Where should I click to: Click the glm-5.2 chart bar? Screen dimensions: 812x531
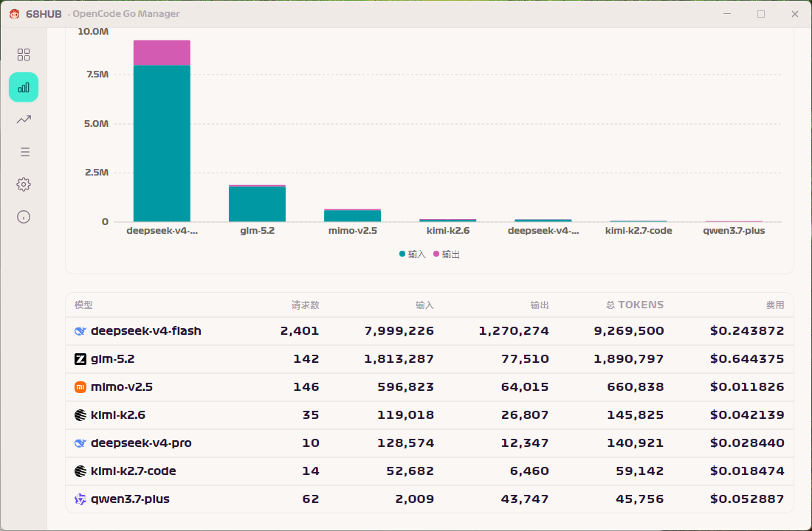[257, 204]
